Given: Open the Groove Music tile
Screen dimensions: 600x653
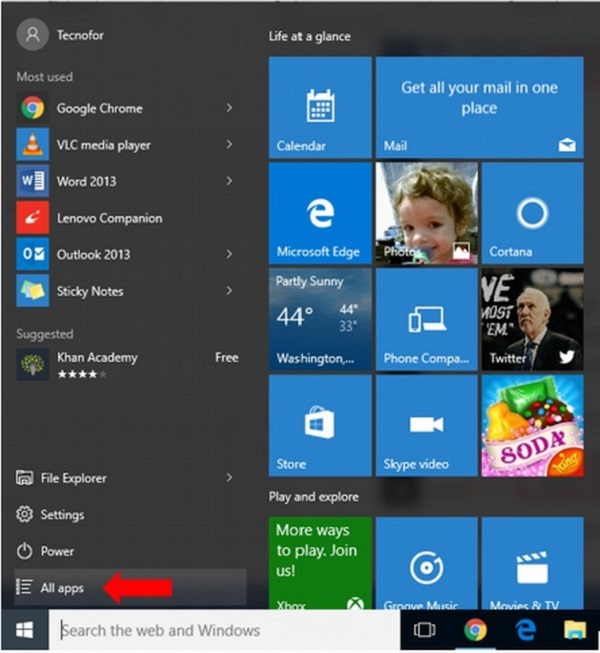Looking at the screenshot, I should (x=427, y=563).
